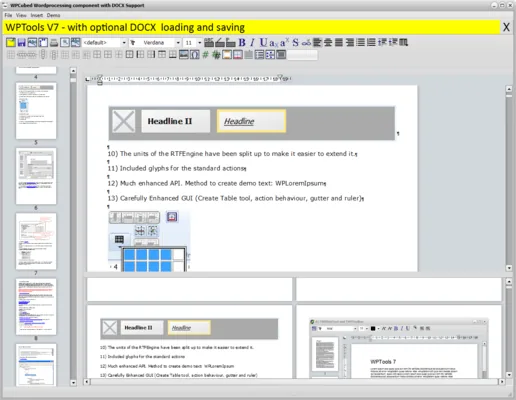Open the Insert menu

click(37, 15)
